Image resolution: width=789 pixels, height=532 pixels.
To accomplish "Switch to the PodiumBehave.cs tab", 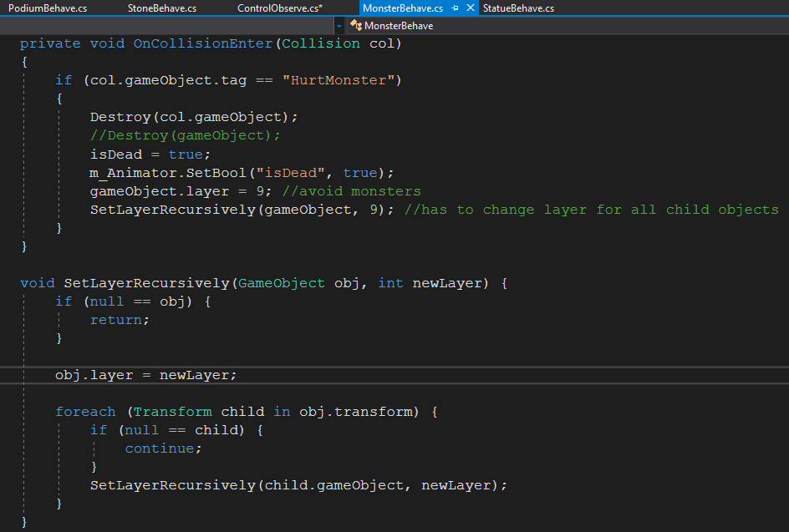I will [x=48, y=8].
